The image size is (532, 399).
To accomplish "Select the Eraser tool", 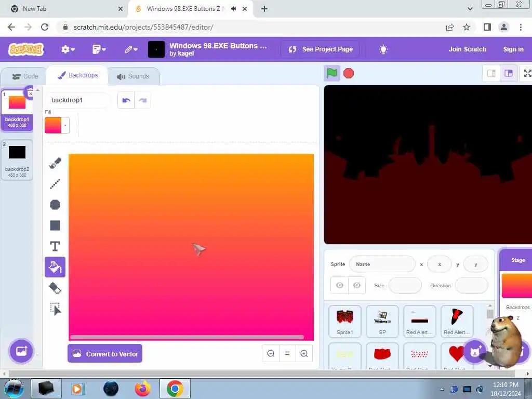I will click(55, 288).
